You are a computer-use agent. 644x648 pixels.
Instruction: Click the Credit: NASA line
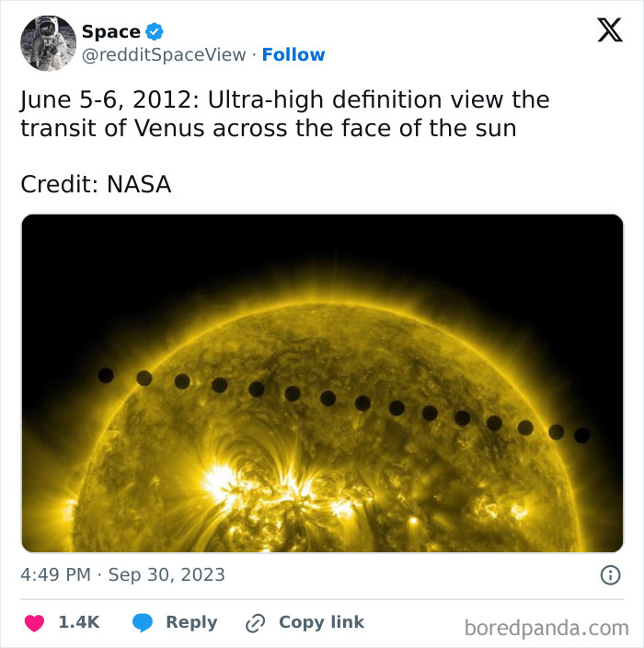(x=96, y=184)
